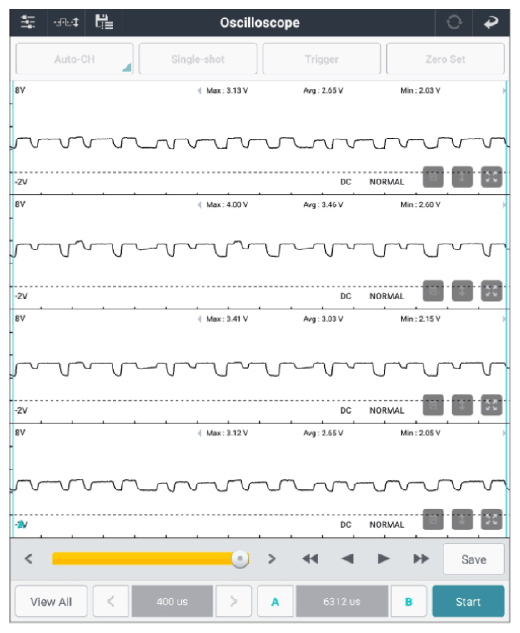Select the Trigger tab

pyautogui.click(x=321, y=59)
